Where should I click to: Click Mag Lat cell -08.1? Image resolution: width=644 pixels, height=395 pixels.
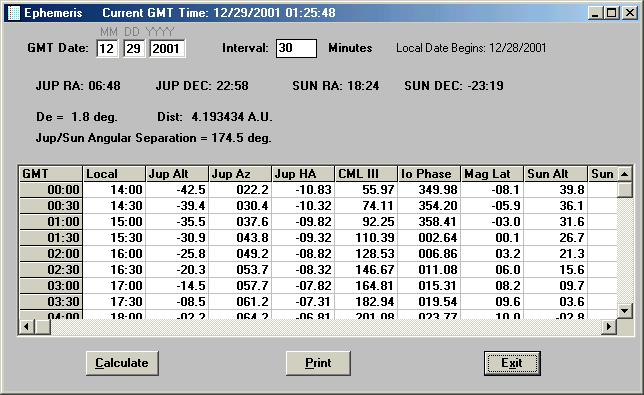tap(492, 190)
